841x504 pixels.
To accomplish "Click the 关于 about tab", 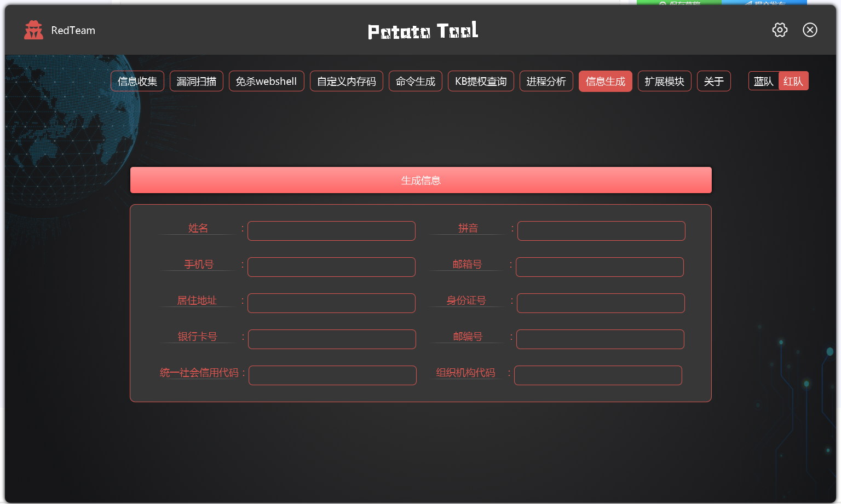I will click(x=713, y=82).
